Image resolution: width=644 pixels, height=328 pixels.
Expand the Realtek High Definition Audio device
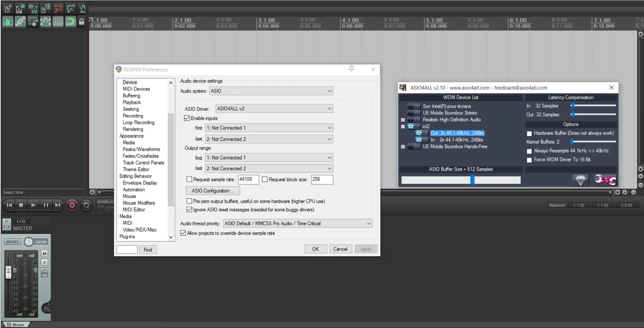pos(403,120)
